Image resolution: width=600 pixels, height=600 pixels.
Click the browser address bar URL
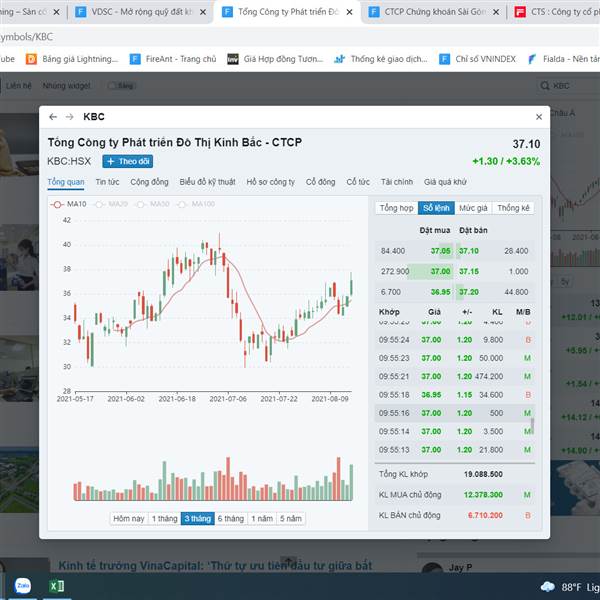click(27, 37)
